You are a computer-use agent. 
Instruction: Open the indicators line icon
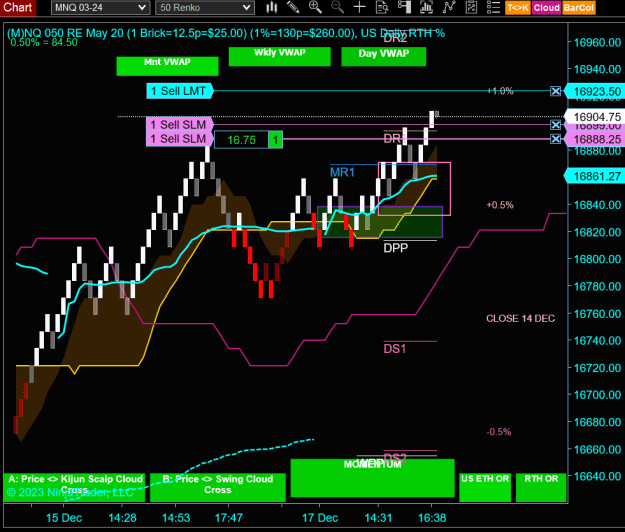pyautogui.click(x=449, y=7)
